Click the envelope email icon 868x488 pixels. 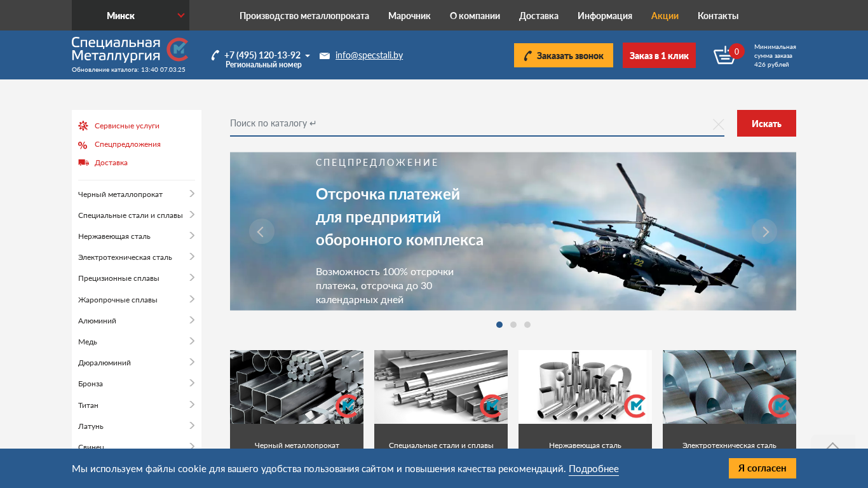[x=325, y=56]
